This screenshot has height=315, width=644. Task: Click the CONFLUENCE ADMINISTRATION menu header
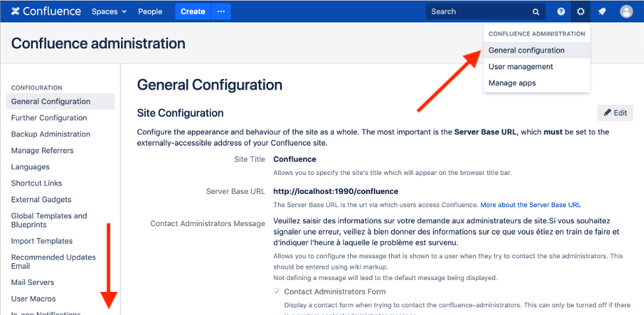tap(537, 34)
